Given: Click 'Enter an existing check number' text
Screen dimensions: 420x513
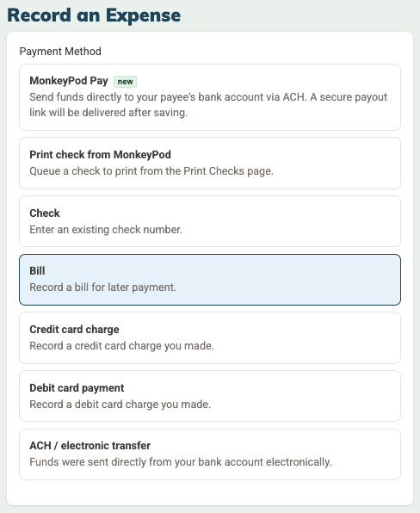Looking at the screenshot, I should tap(106, 230).
